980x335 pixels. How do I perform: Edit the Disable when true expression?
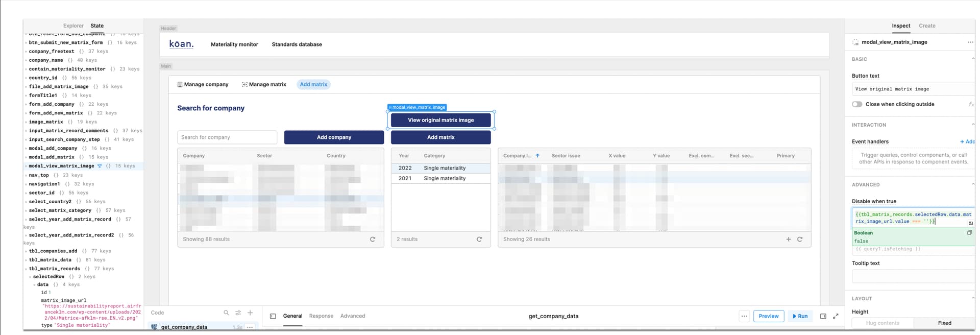(913, 218)
